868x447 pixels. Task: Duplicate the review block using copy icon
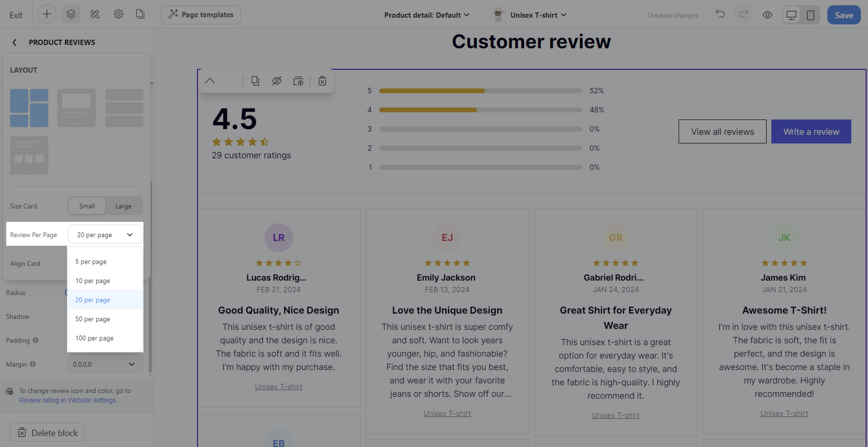[255, 81]
